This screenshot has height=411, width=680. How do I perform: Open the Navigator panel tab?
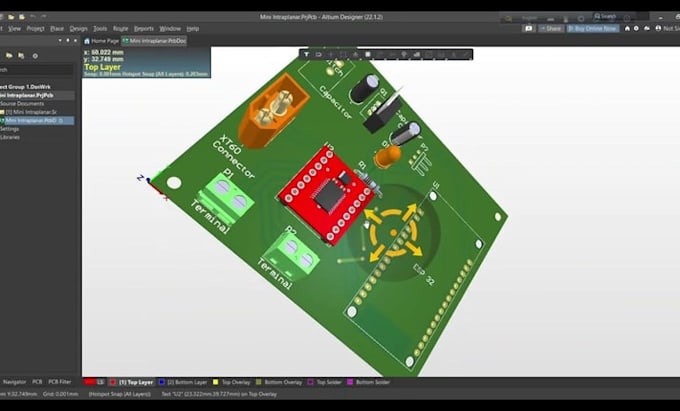pyautogui.click(x=14, y=382)
